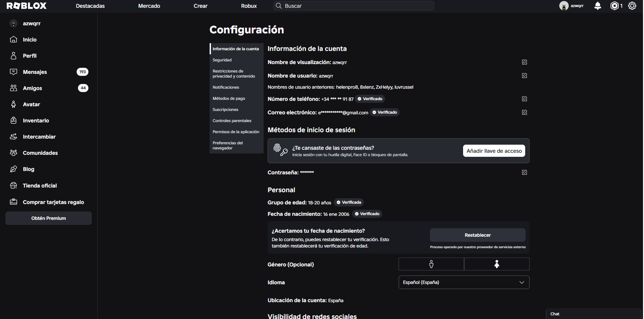Open the Tienda oficial icon
Screen dimensions: 644x319
14,185
